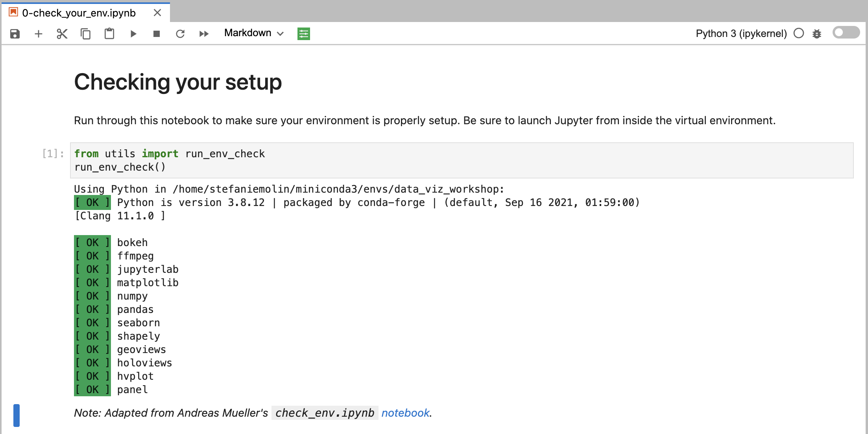The width and height of the screenshot is (868, 434).
Task: Save the notebook with the disk icon
Action: (x=15, y=34)
